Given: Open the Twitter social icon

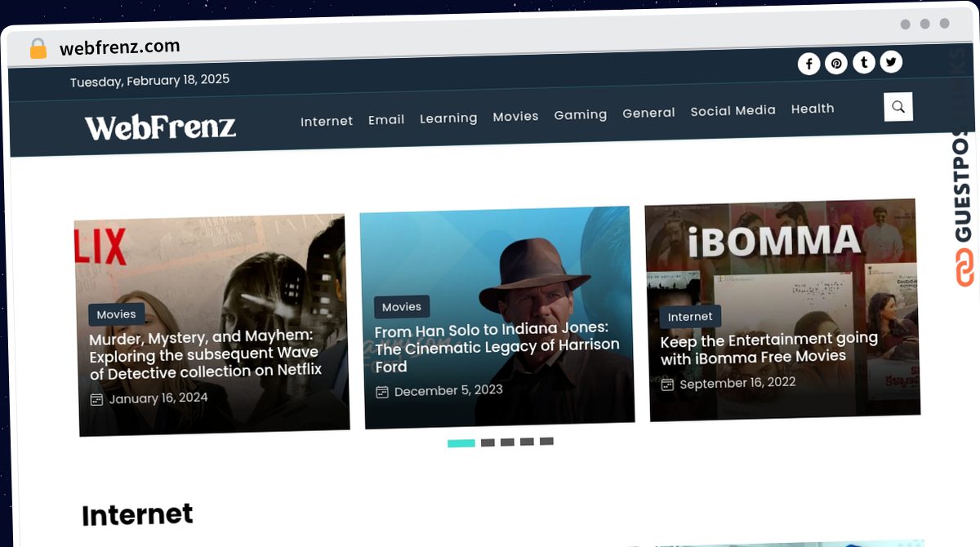Looking at the screenshot, I should (892, 62).
